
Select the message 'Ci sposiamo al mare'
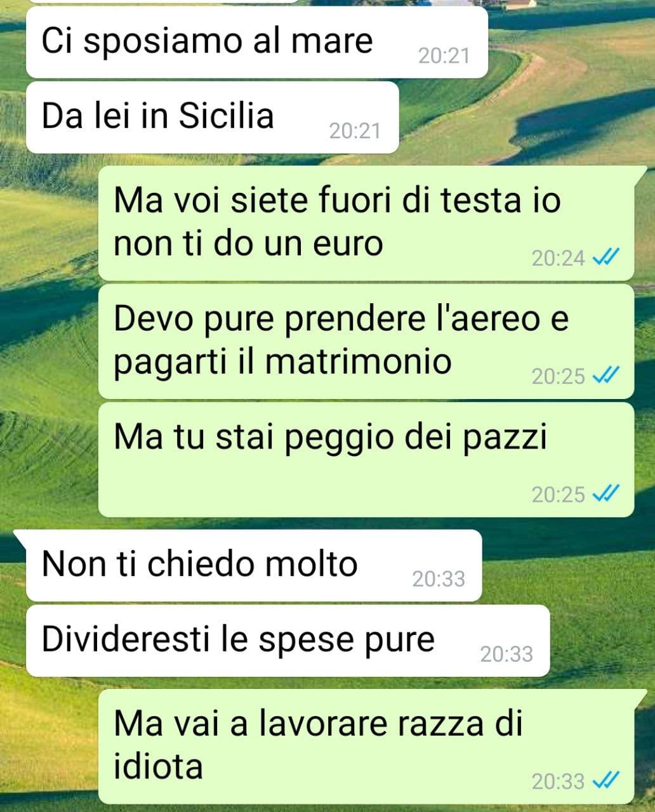click(257, 42)
